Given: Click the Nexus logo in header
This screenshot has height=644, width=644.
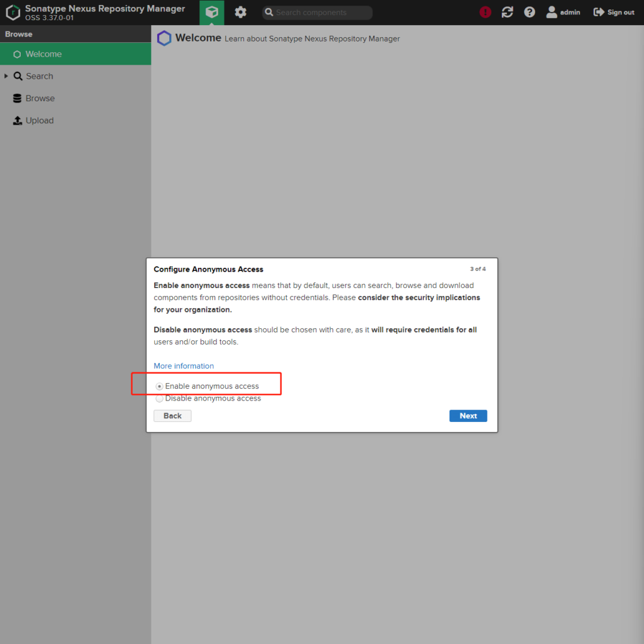Looking at the screenshot, I should coord(13,13).
